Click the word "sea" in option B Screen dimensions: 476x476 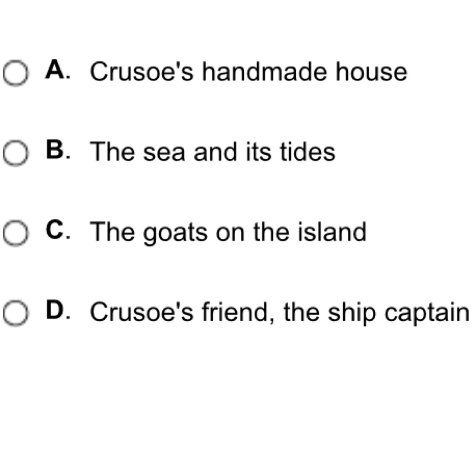[x=164, y=153]
